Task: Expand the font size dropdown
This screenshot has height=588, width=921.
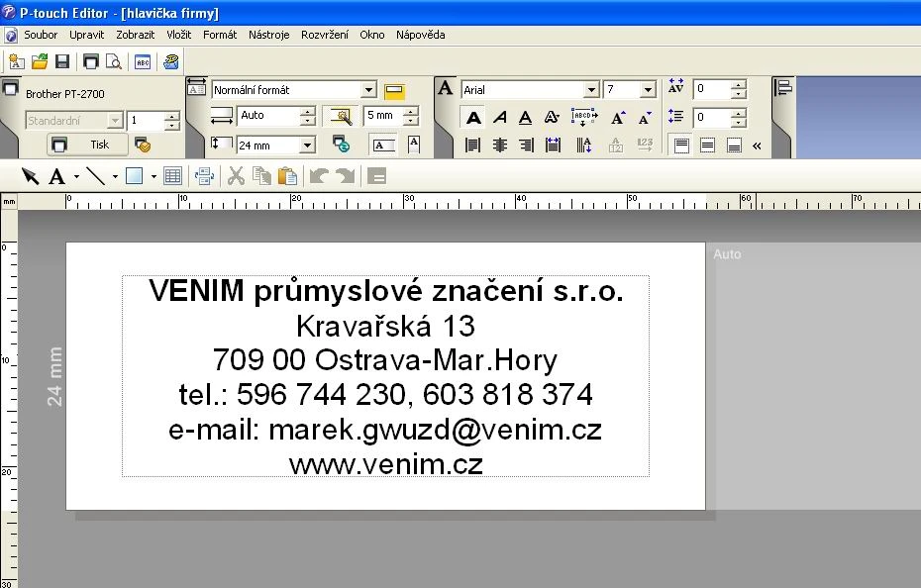Action: click(648, 90)
